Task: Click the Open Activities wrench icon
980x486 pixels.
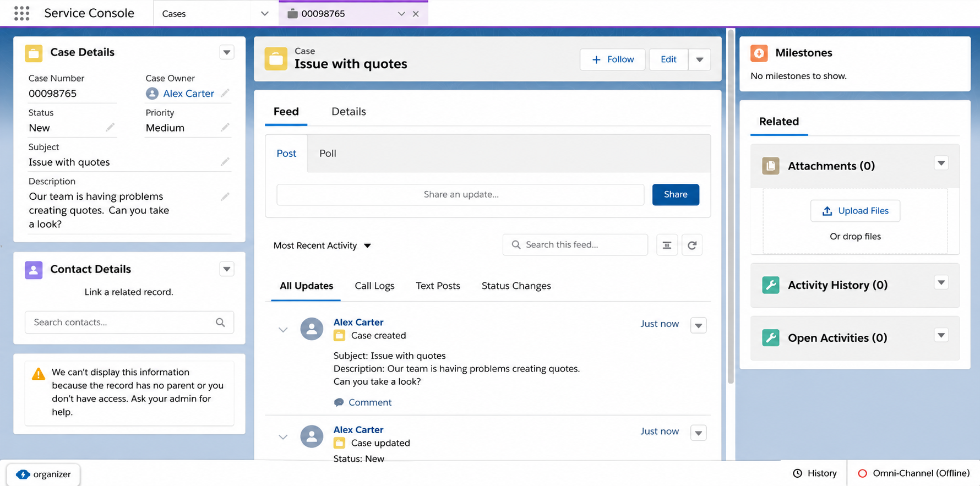Action: click(x=771, y=337)
